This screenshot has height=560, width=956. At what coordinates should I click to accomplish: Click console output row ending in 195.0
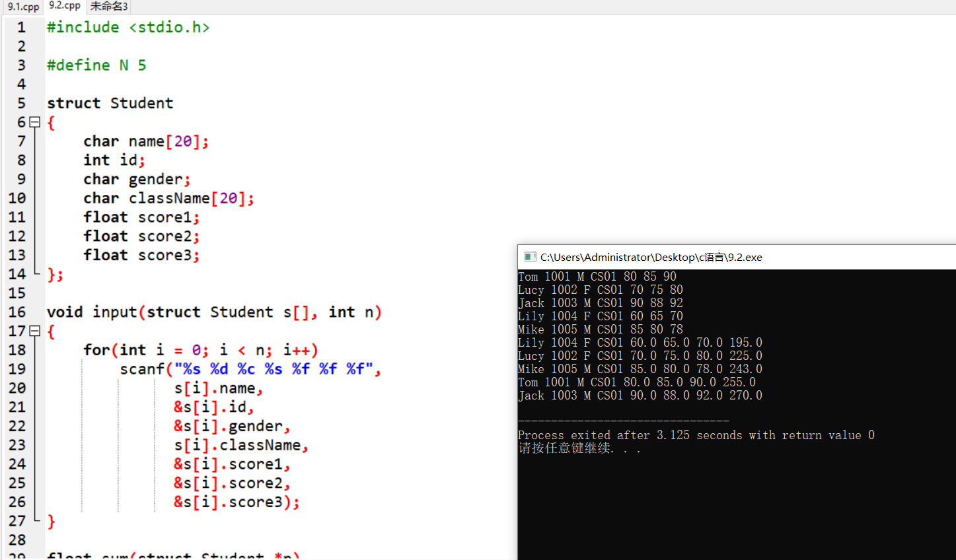tap(640, 343)
